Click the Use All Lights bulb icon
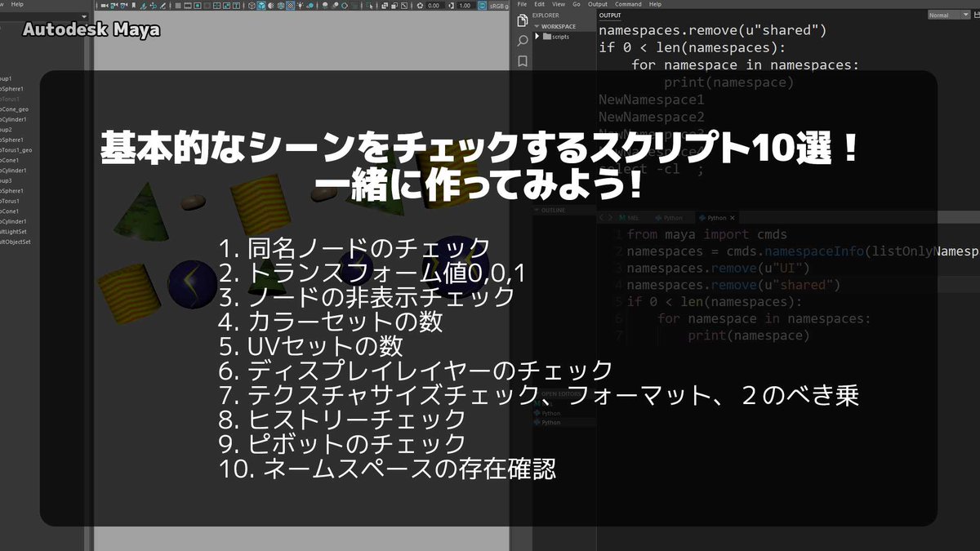The width and height of the screenshot is (980, 551). 300,6
